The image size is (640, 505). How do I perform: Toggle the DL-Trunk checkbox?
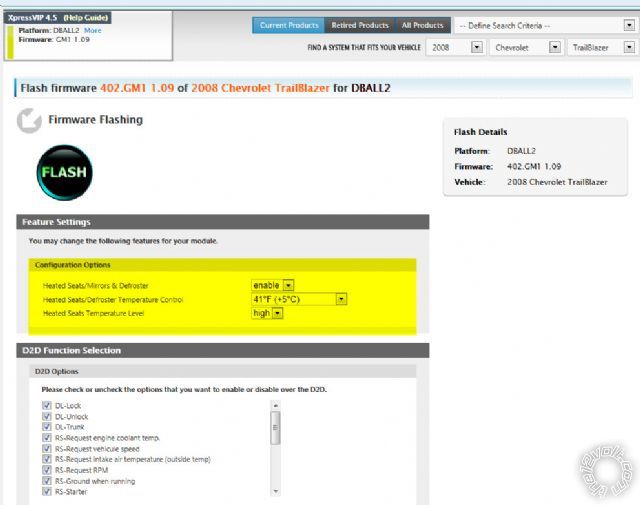[x=47, y=427]
